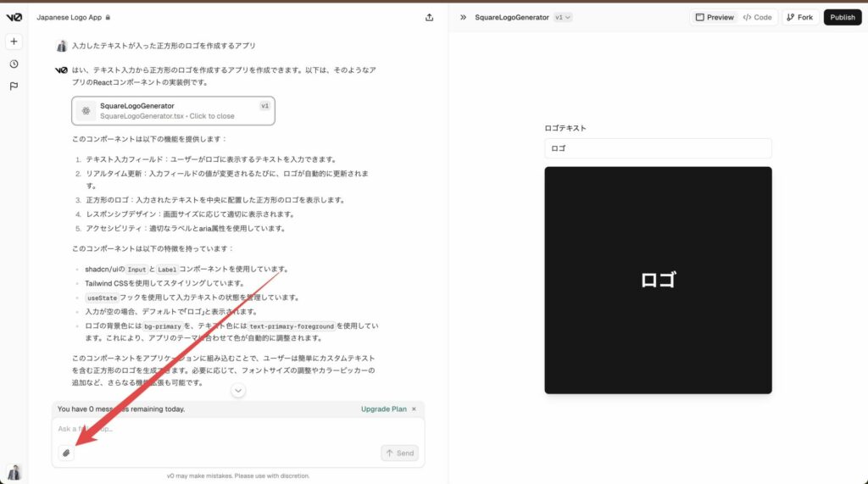Switch to the Code tab
Screen dimensions: 868x484
click(757, 17)
